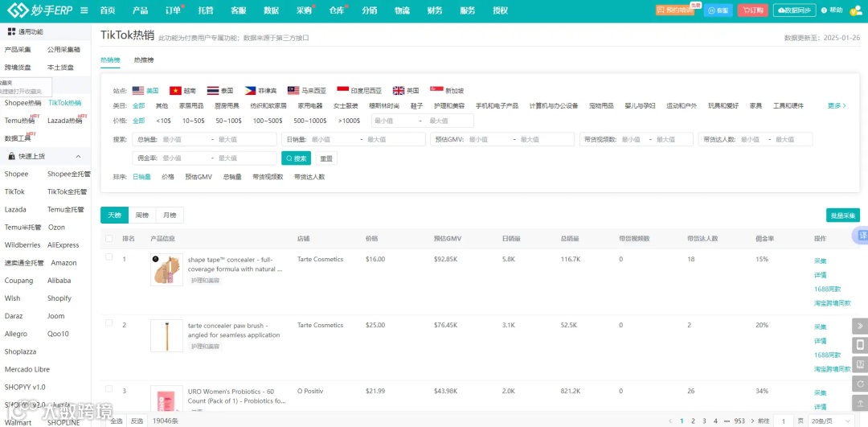Click the double-chevron collapse icon on right toolbar

(860, 326)
